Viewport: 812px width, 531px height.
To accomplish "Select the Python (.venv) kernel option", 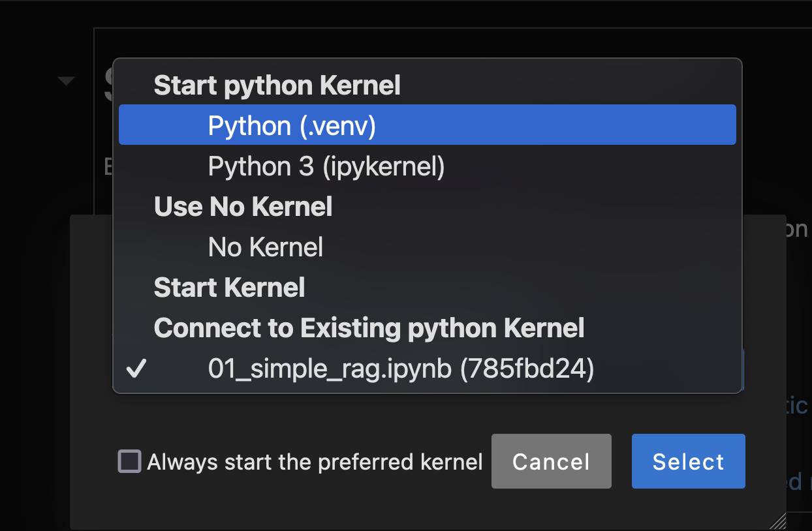I will pyautogui.click(x=427, y=125).
